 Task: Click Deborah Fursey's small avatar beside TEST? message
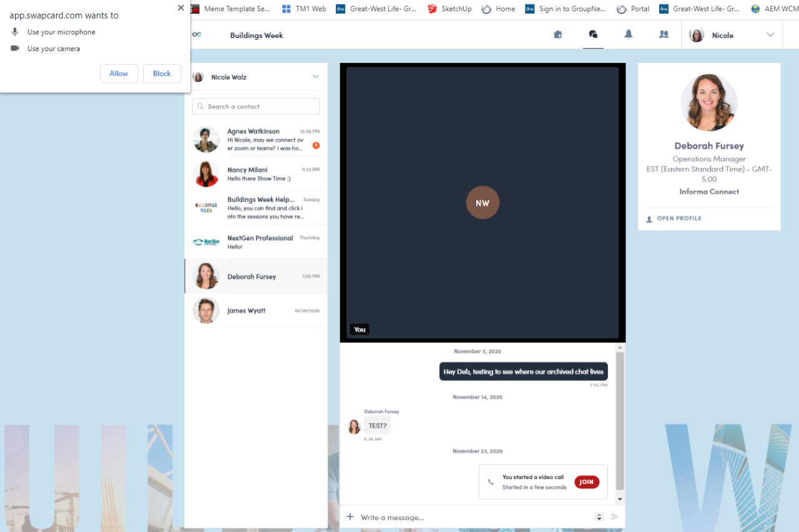354,427
